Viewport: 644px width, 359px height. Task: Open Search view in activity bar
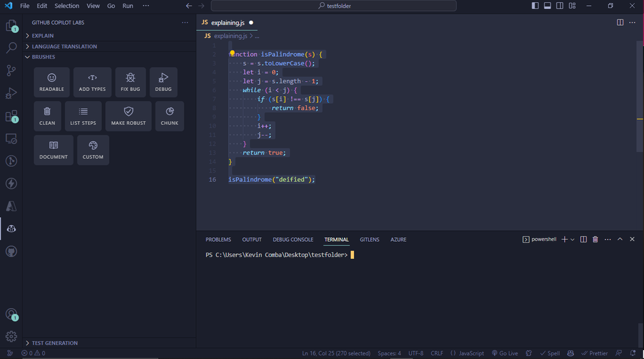(11, 48)
